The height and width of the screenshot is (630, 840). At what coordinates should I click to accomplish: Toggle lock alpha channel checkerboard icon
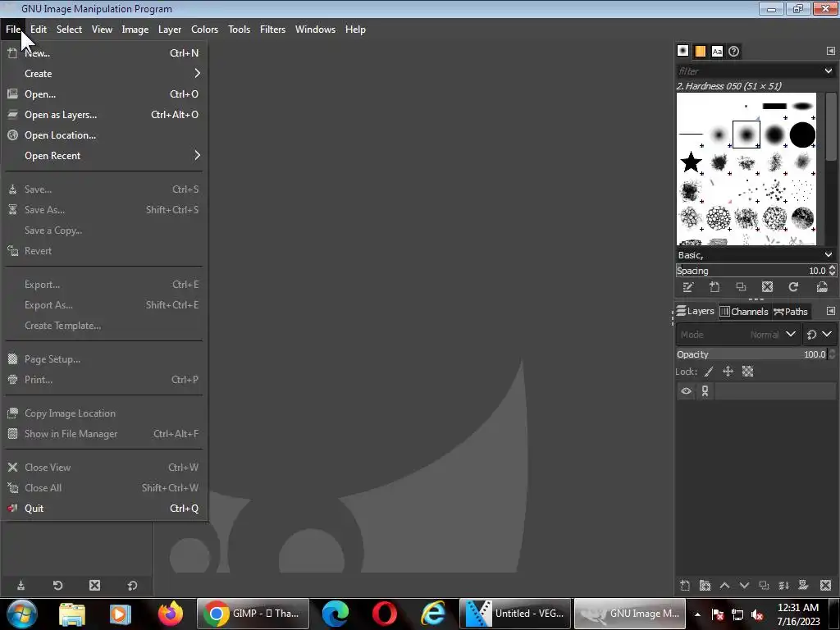coord(748,372)
